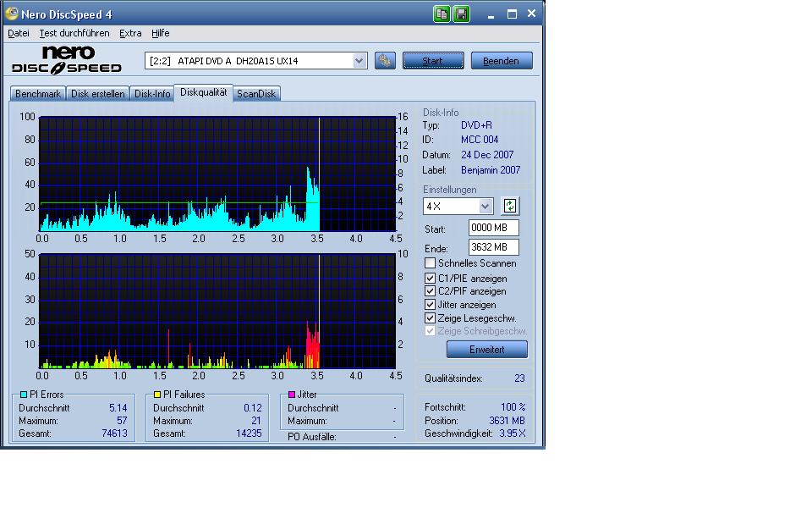Click the yellow PI Failures legend square
Viewport: 812px width, 508px height.
click(158, 395)
